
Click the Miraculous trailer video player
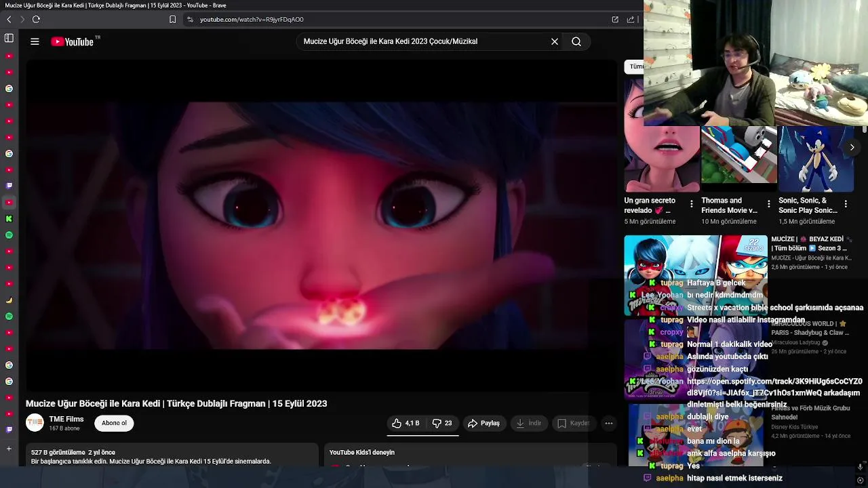point(321,225)
